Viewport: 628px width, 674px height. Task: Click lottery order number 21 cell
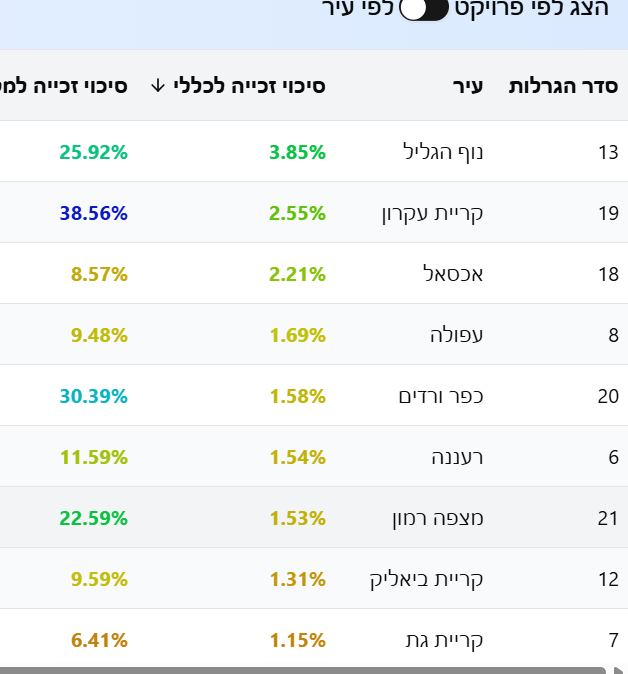(608, 518)
